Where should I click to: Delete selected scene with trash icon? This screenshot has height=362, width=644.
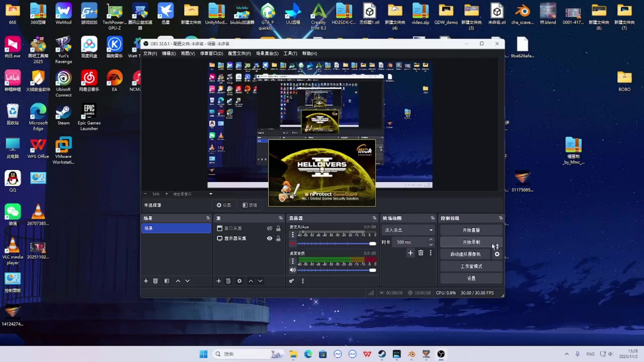155,281
